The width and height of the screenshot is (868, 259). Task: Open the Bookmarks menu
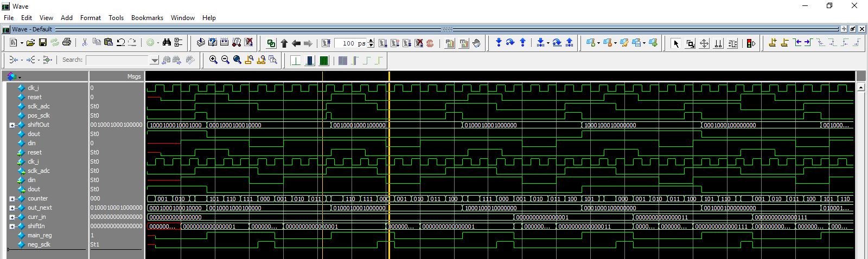(147, 18)
